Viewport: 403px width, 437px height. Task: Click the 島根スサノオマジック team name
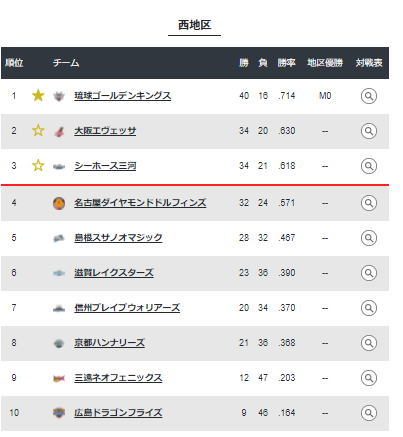click(118, 238)
